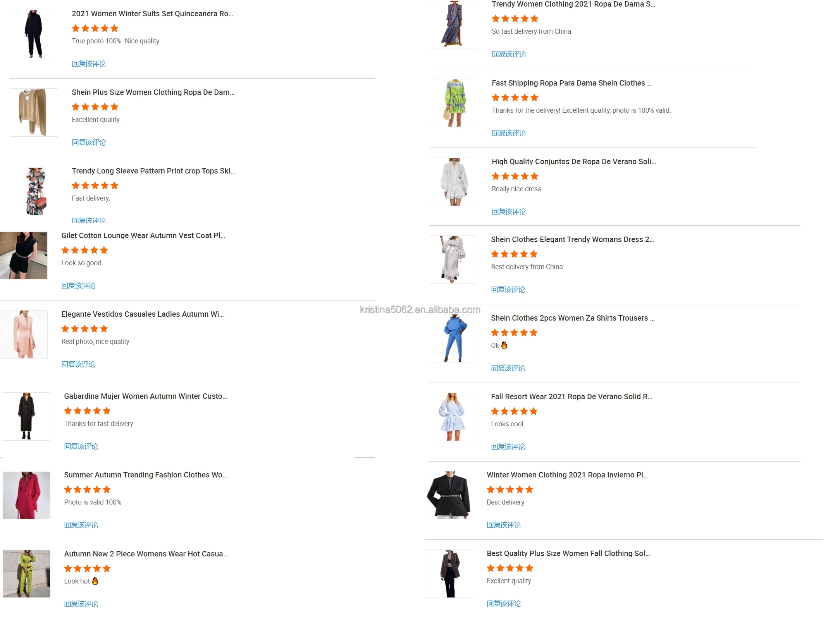Click the magenta coat product thumbnail

click(26, 495)
